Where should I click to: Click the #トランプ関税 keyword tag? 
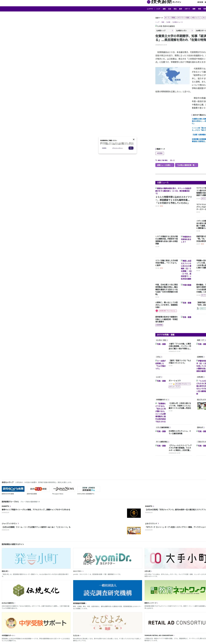(170, 18)
